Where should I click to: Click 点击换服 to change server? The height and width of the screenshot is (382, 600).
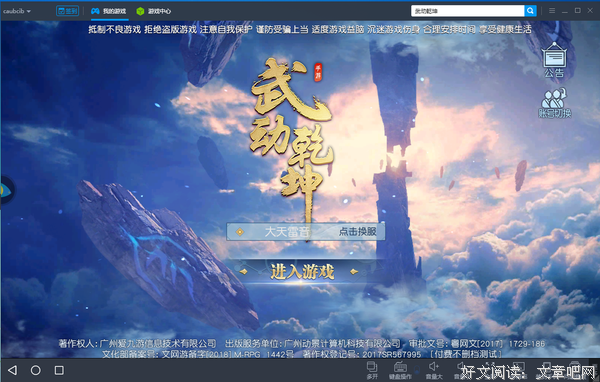click(x=357, y=232)
